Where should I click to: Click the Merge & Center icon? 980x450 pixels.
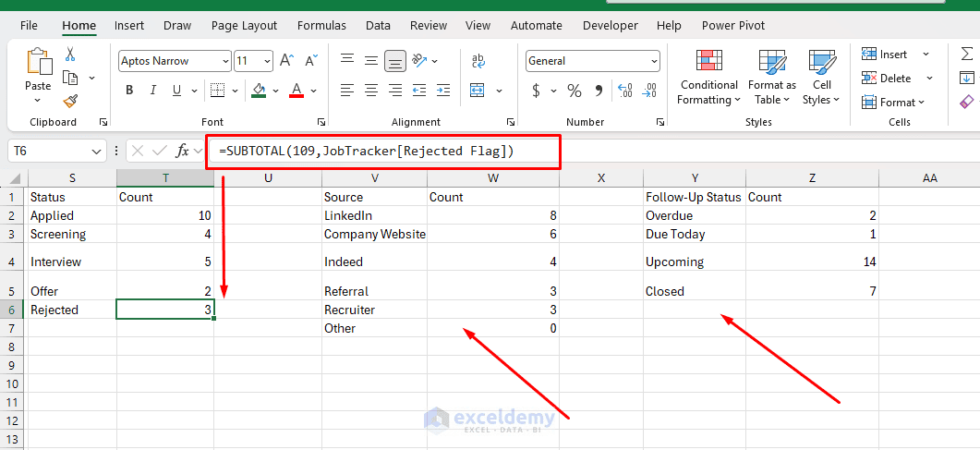pos(478,91)
